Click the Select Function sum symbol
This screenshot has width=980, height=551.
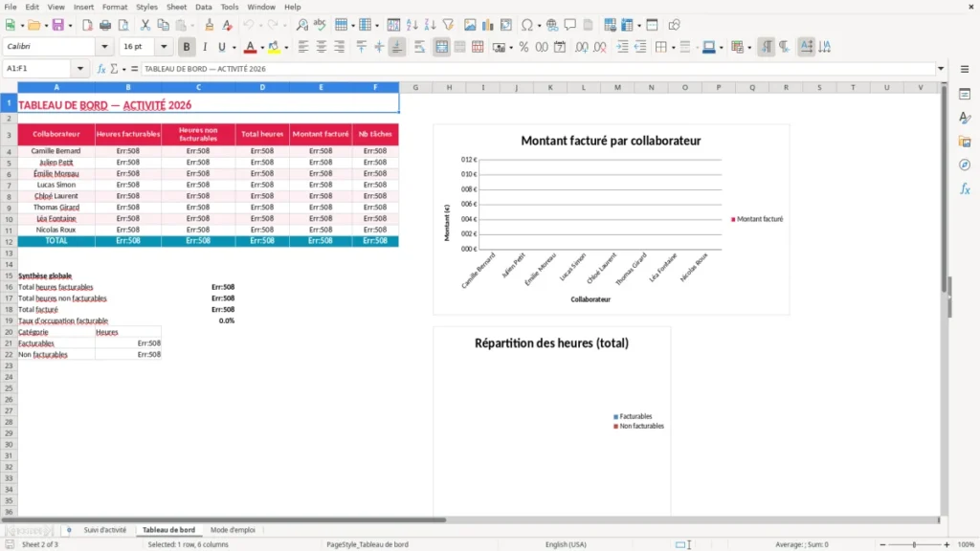pyautogui.click(x=114, y=69)
